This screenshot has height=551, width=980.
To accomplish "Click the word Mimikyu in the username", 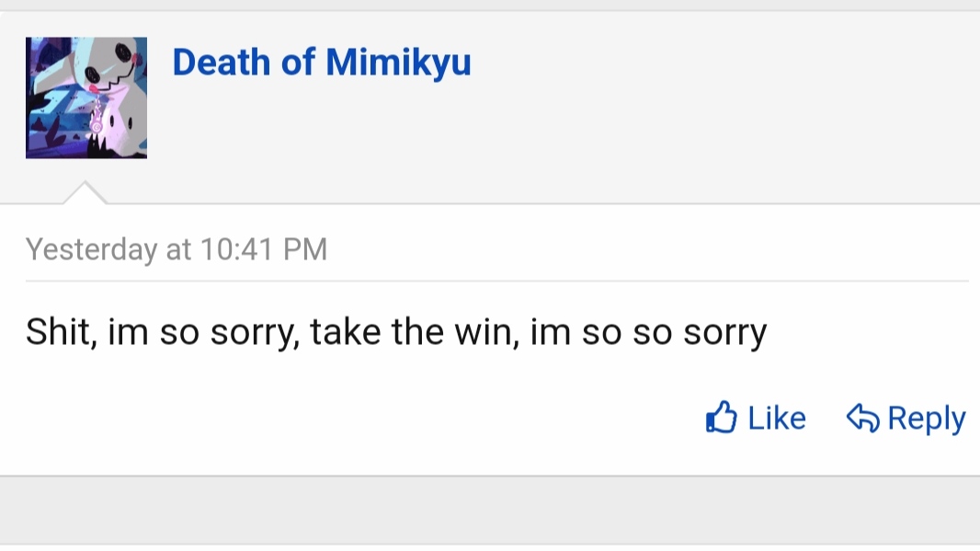I will point(398,63).
